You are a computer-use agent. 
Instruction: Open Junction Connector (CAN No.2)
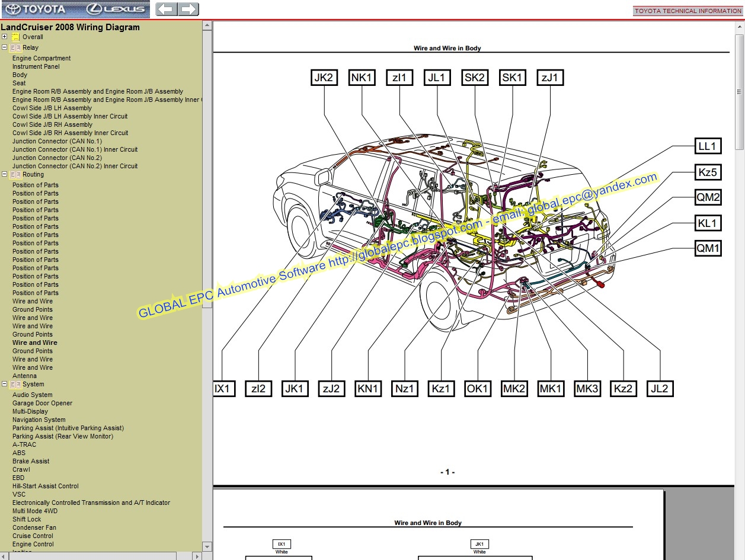[x=57, y=158]
